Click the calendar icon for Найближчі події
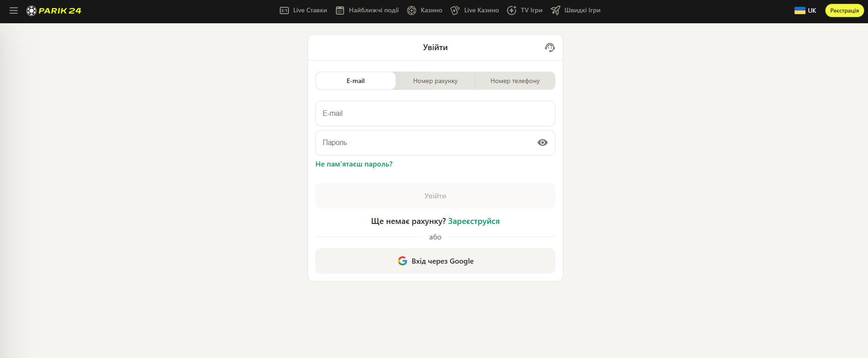Image resolution: width=868 pixels, height=358 pixels. 340,10
